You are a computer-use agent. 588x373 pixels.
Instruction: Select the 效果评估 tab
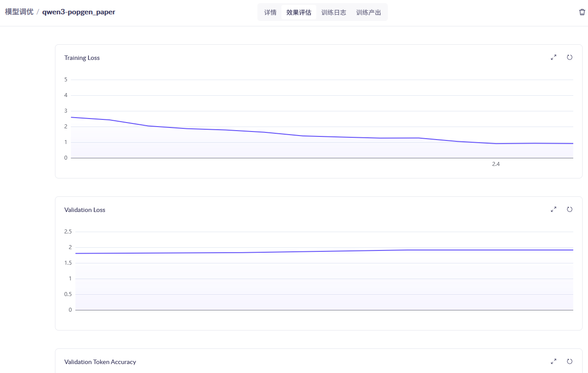pos(299,13)
